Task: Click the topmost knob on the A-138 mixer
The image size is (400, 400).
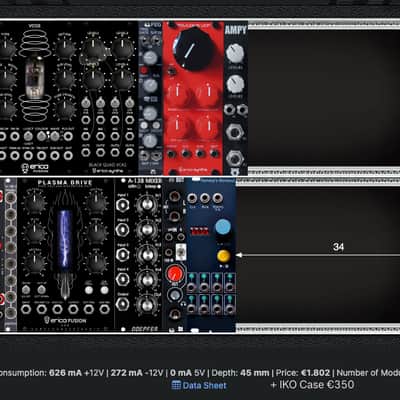Action: point(147,204)
